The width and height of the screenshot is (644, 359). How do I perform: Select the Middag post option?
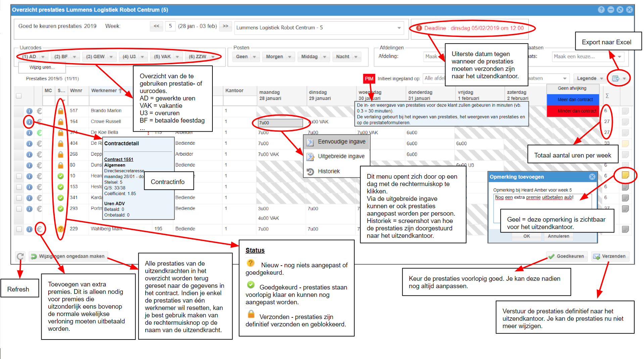click(x=309, y=57)
